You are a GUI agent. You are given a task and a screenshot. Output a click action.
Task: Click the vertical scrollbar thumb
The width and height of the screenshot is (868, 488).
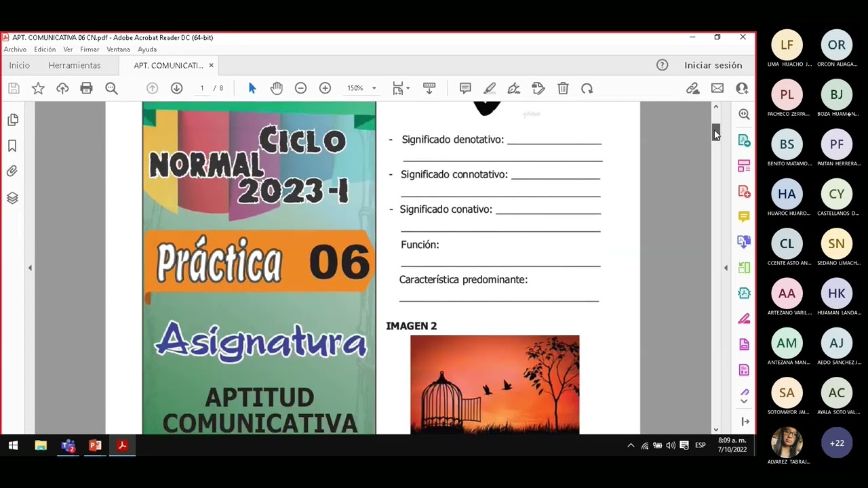715,133
